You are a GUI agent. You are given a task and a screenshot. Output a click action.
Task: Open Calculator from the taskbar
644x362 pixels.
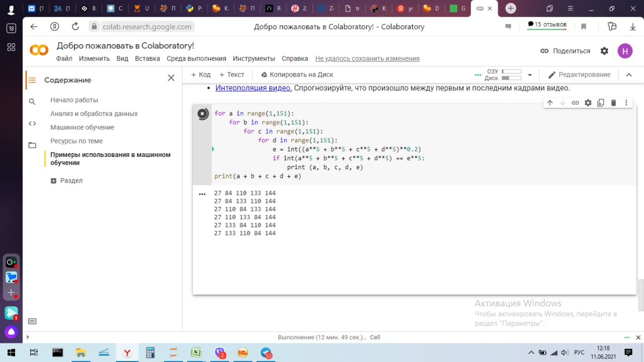point(150,352)
